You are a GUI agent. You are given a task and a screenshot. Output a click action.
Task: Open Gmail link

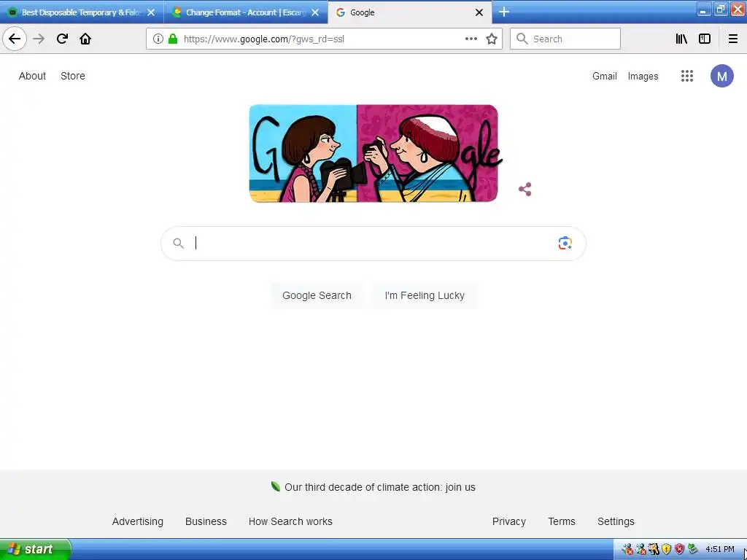[x=605, y=76]
